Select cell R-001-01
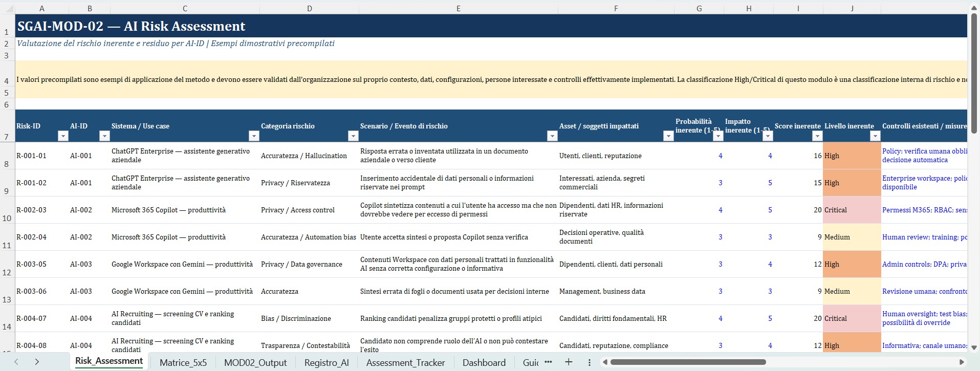The image size is (980, 371). 42,156
